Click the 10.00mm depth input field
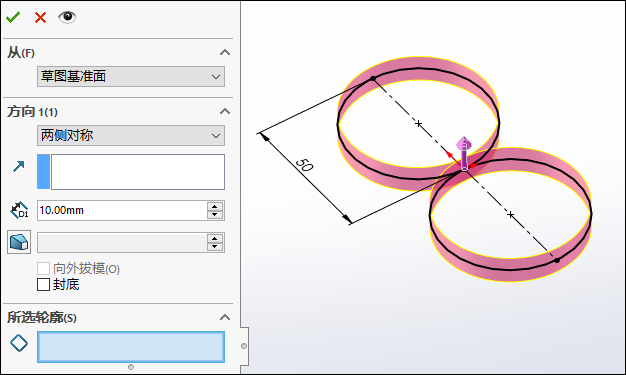Screen dimensions: 626x375 coord(122,210)
